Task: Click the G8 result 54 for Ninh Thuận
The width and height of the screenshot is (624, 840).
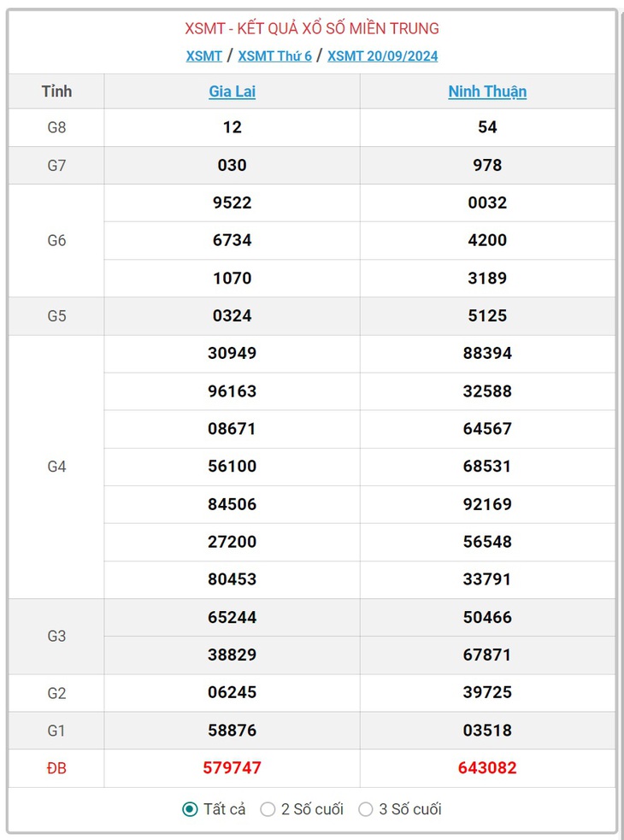Action: click(x=487, y=127)
